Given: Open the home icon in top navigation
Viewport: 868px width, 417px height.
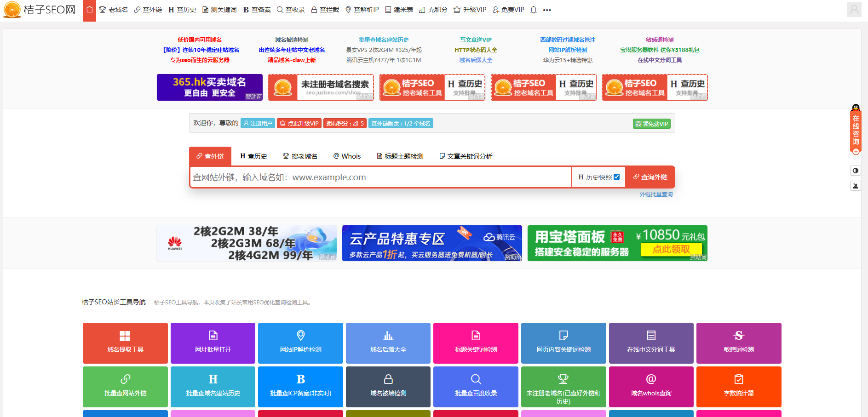Looking at the screenshot, I should [x=90, y=10].
